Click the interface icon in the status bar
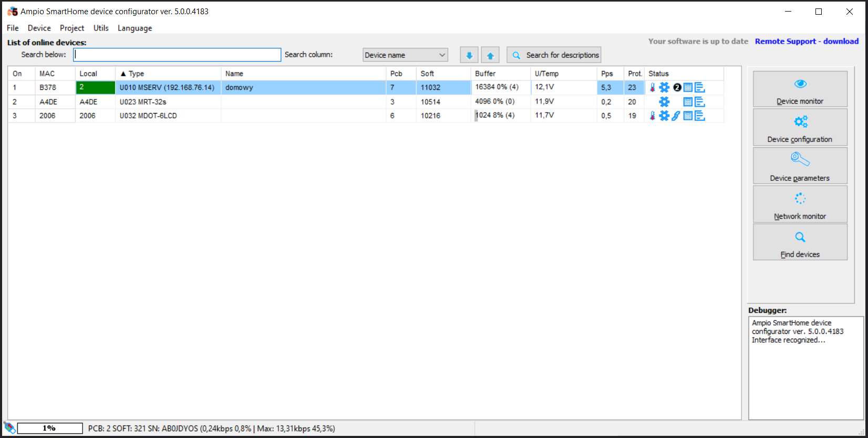Image resolution: width=868 pixels, height=438 pixels. point(9,427)
